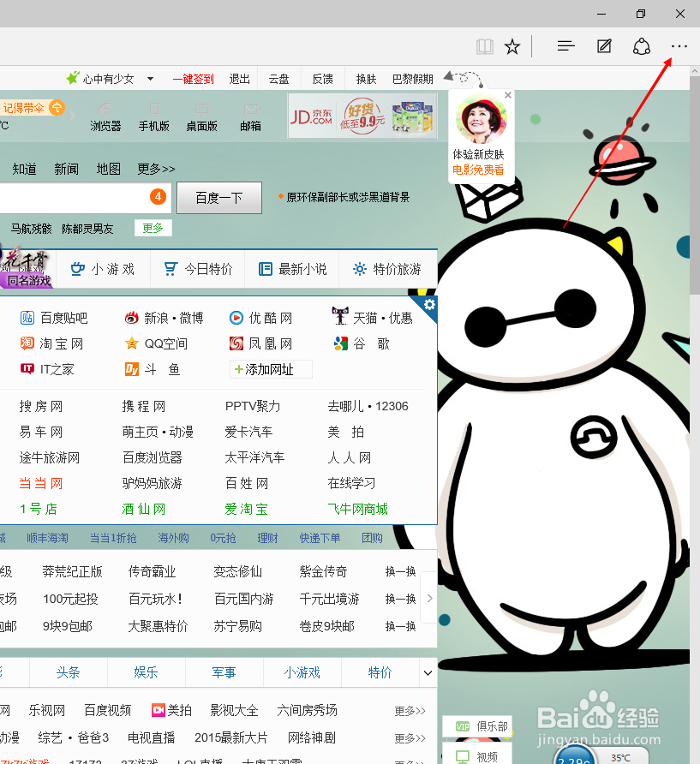The width and height of the screenshot is (700, 764).
Task: Open 淘宝网 site link
Action: (x=51, y=343)
